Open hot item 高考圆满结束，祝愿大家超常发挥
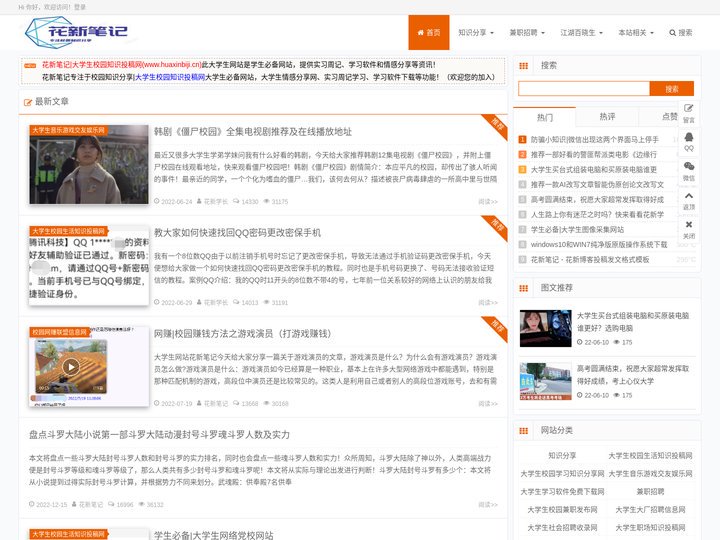 point(597,199)
